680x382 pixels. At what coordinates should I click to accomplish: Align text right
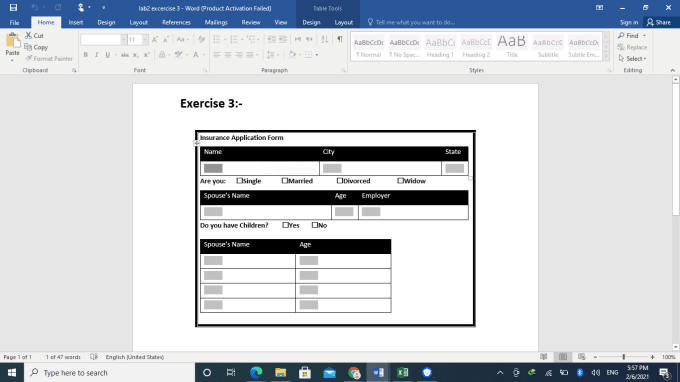(239, 55)
